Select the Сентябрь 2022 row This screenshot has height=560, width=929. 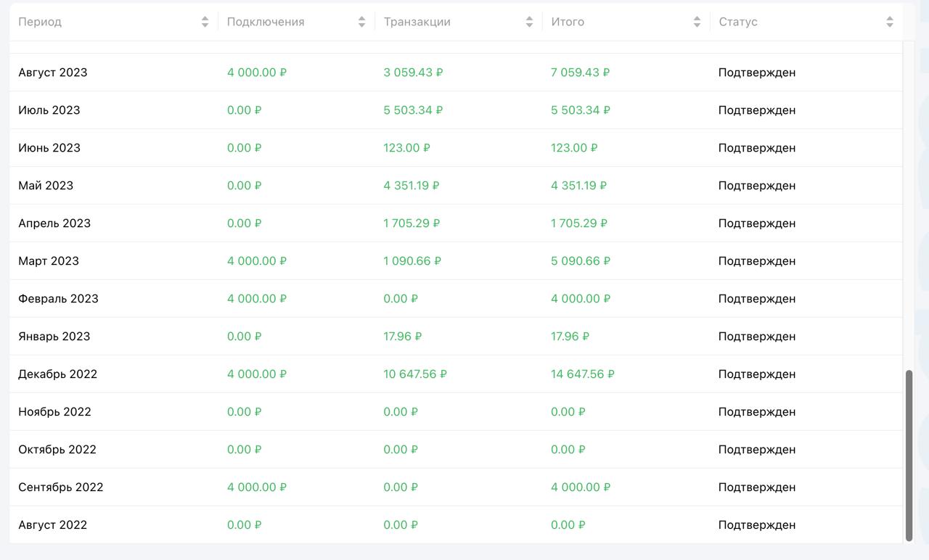coord(456,487)
